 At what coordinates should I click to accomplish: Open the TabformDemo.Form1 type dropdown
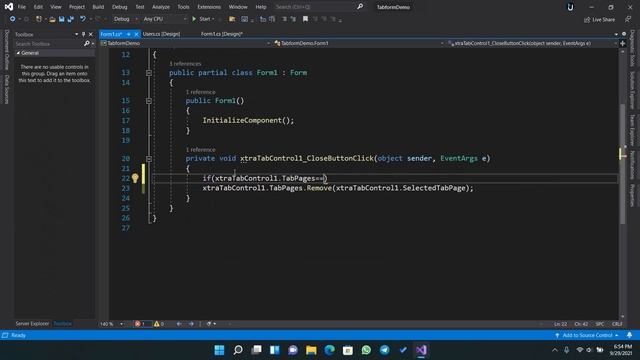point(359,43)
